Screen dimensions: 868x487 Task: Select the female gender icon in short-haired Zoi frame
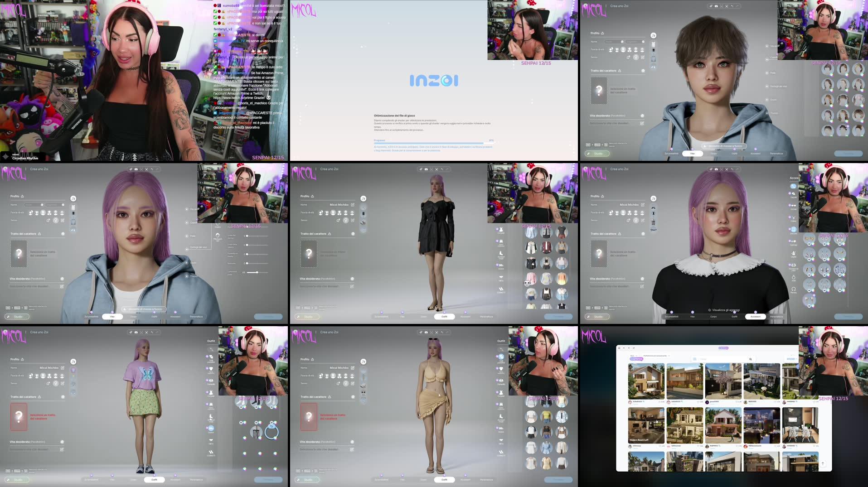(636, 57)
